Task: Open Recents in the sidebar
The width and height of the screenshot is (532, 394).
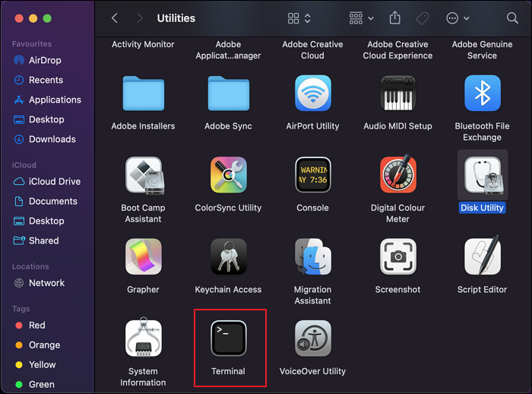Action: (38, 80)
